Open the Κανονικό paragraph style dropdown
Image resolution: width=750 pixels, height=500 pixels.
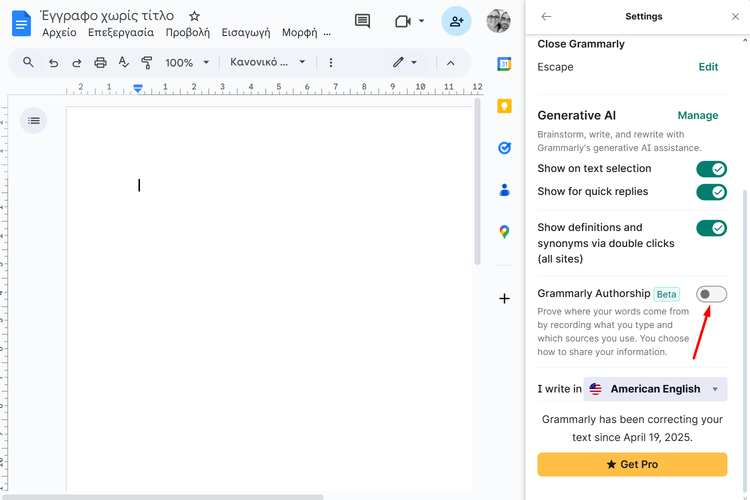267,62
